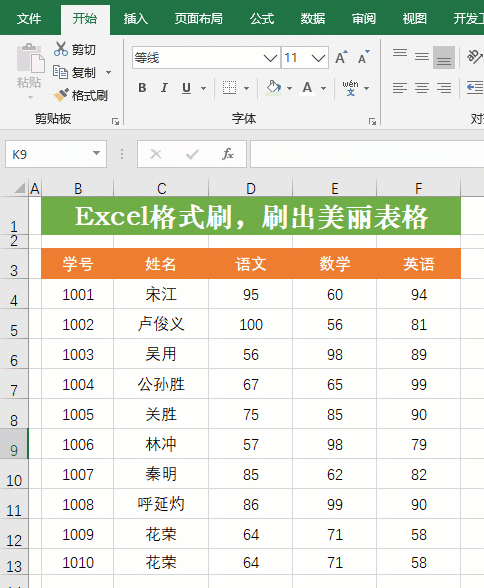The image size is (484, 588).
Task: Click the Decrease Font Size icon
Action: coord(364,57)
